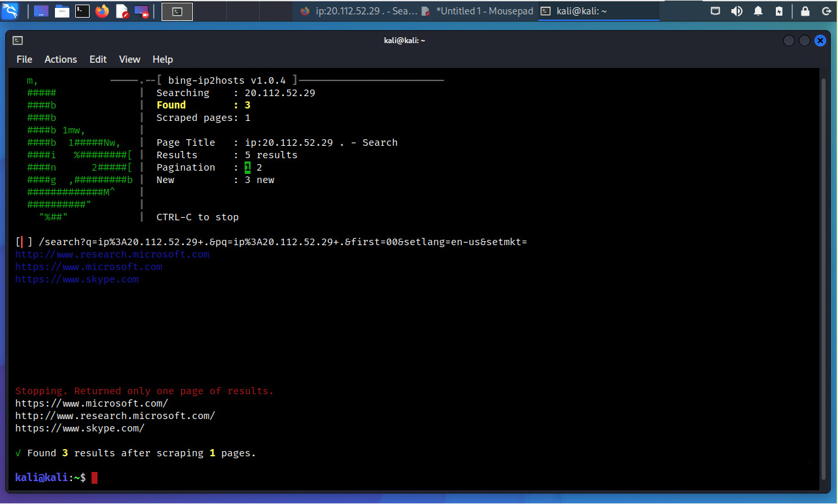This screenshot has width=838, height=504.
Task: Open the File menu in terminal
Action: 24,59
